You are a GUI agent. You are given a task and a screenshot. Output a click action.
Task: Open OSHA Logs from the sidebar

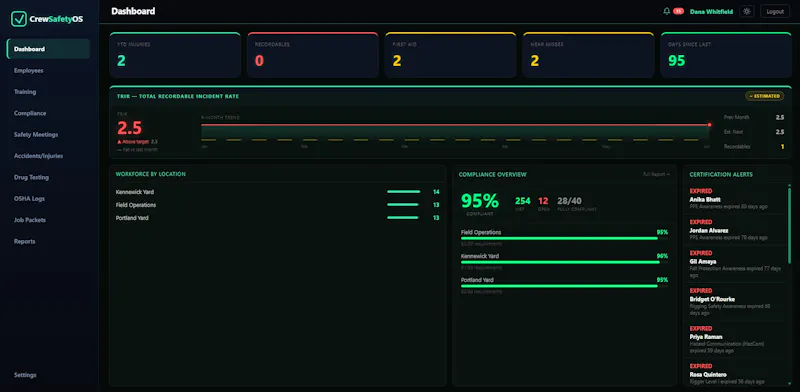click(x=48, y=199)
